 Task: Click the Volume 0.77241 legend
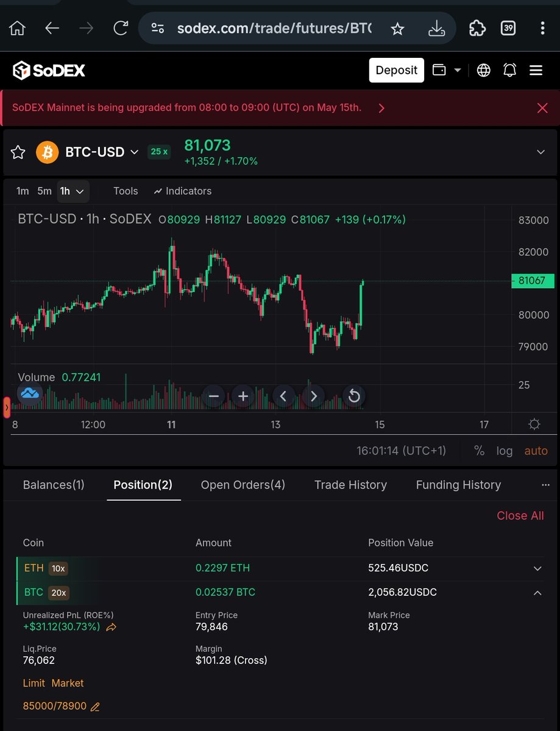[59, 377]
